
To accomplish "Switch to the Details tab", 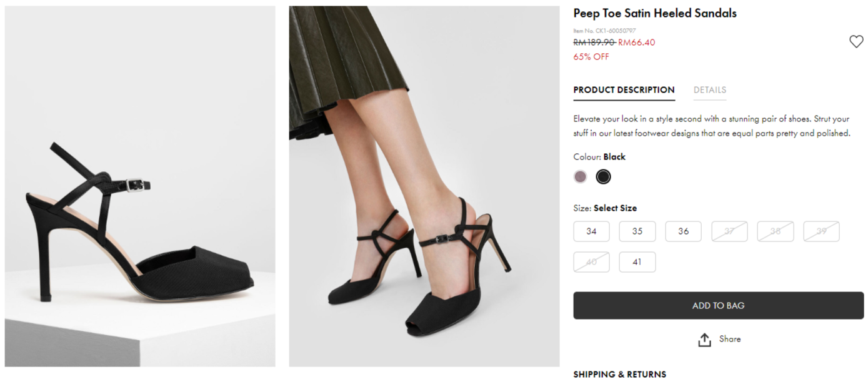I will 709,90.
